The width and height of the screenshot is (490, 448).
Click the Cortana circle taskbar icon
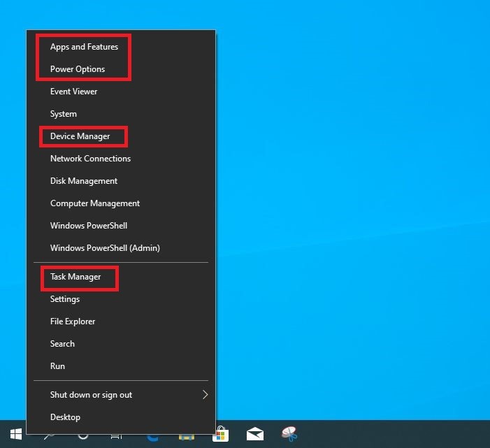(82, 436)
